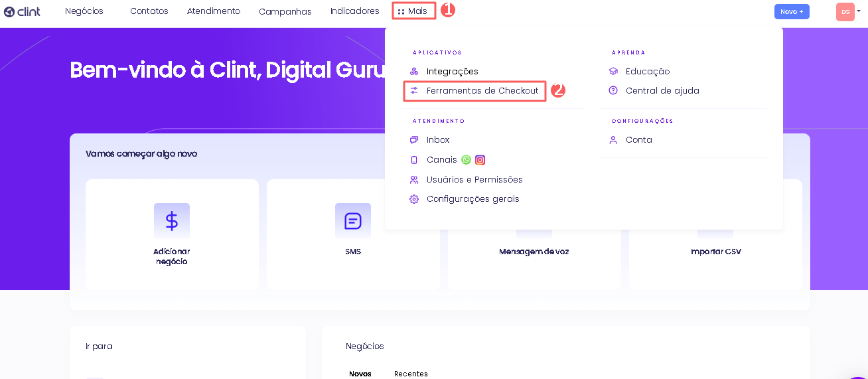Expand the user account dropdown arrow

click(x=859, y=11)
